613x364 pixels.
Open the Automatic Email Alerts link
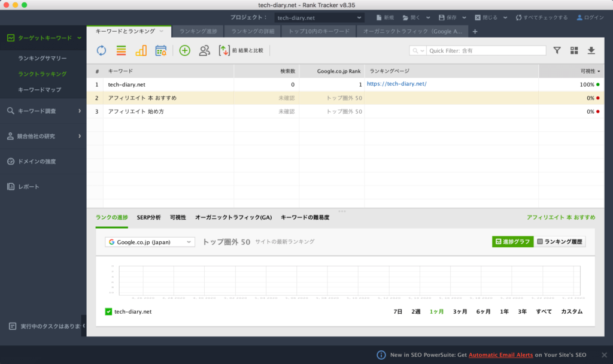point(500,355)
